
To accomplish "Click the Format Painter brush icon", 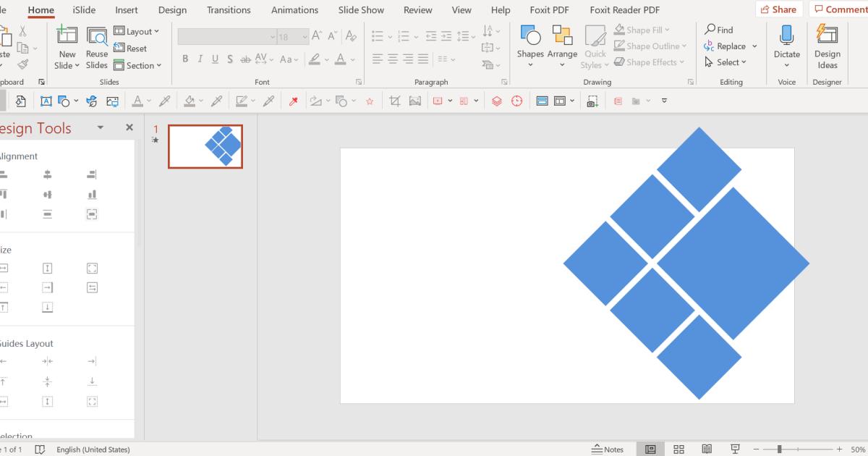I will 23,64.
